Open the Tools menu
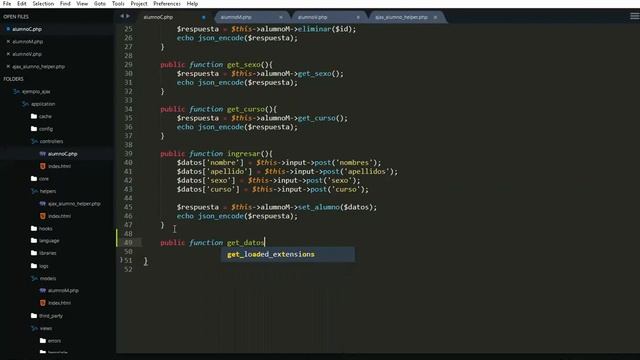Viewport: 640px width, 360px height. pyautogui.click(x=118, y=4)
